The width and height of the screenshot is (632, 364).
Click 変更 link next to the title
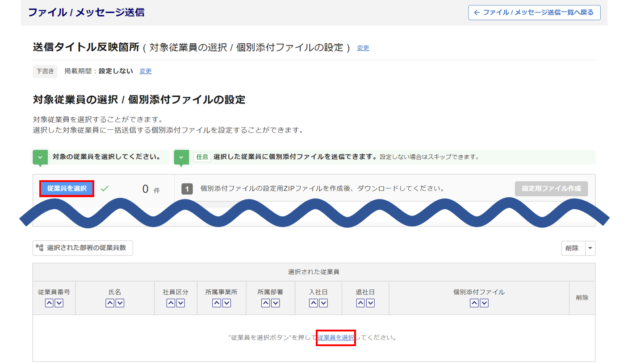(x=363, y=48)
